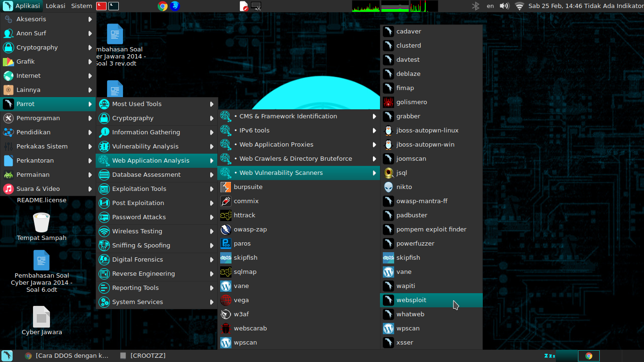The height and width of the screenshot is (362, 644).
Task: Launch websploit from scanners list
Action: click(431, 300)
